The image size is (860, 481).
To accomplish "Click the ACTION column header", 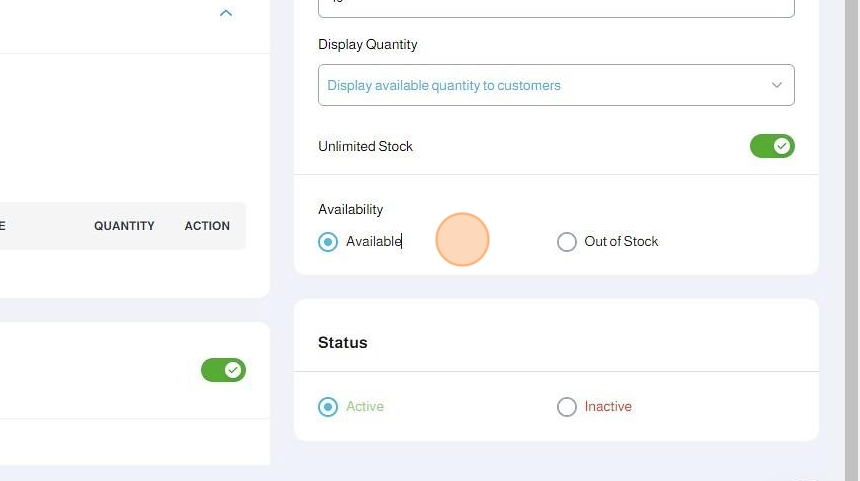I will click(207, 226).
